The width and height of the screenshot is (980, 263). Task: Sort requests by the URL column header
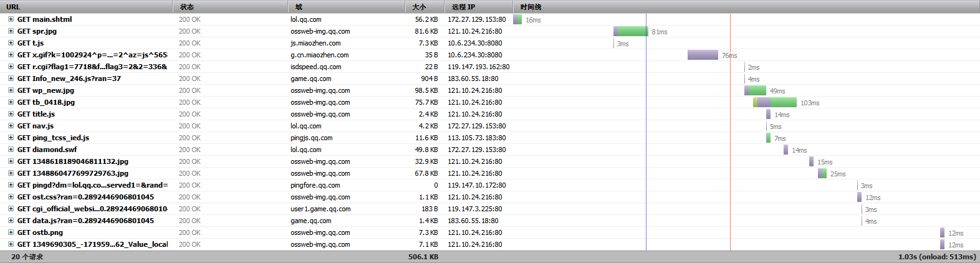tap(87, 7)
